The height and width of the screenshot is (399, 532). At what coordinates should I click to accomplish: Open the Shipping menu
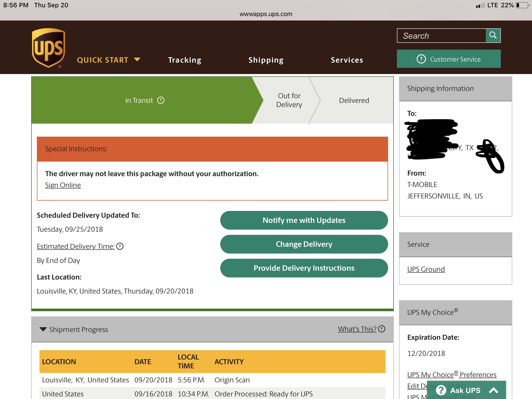click(266, 60)
